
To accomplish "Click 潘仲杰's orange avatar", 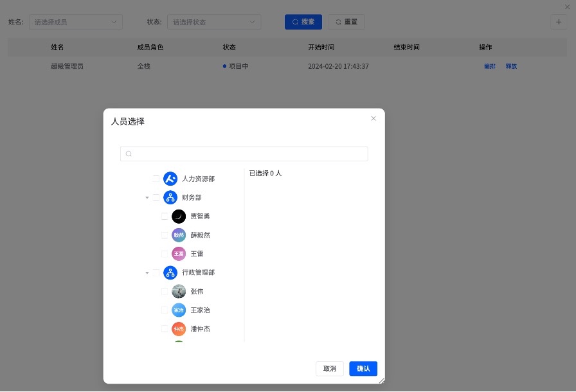I will tap(179, 329).
